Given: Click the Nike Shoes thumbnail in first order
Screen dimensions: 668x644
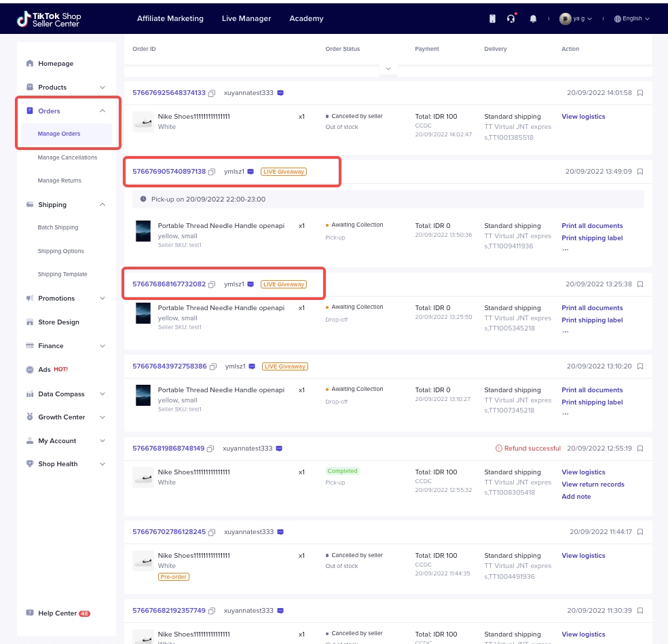Looking at the screenshot, I should [143, 121].
